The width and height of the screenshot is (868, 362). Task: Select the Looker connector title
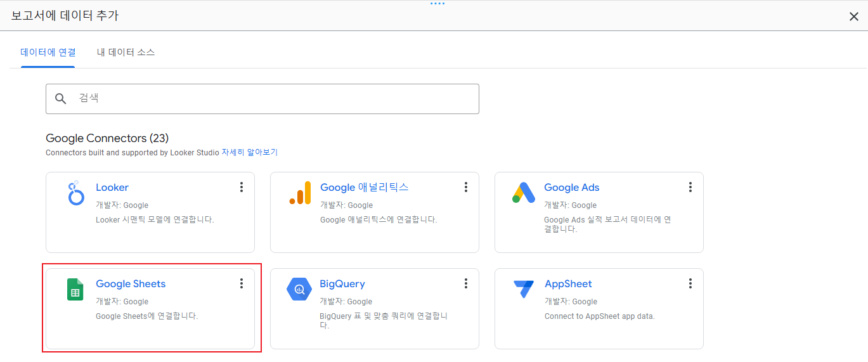[112, 188]
